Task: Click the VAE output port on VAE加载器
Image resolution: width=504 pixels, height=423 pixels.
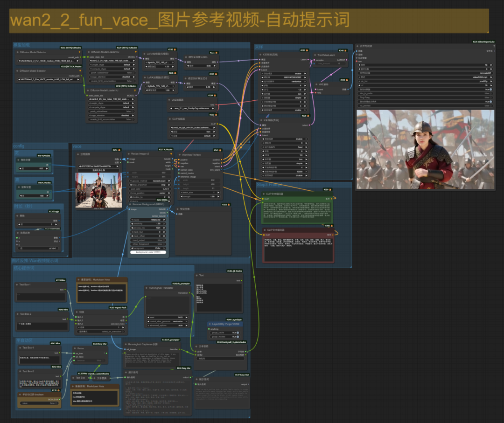Action: (x=216, y=105)
